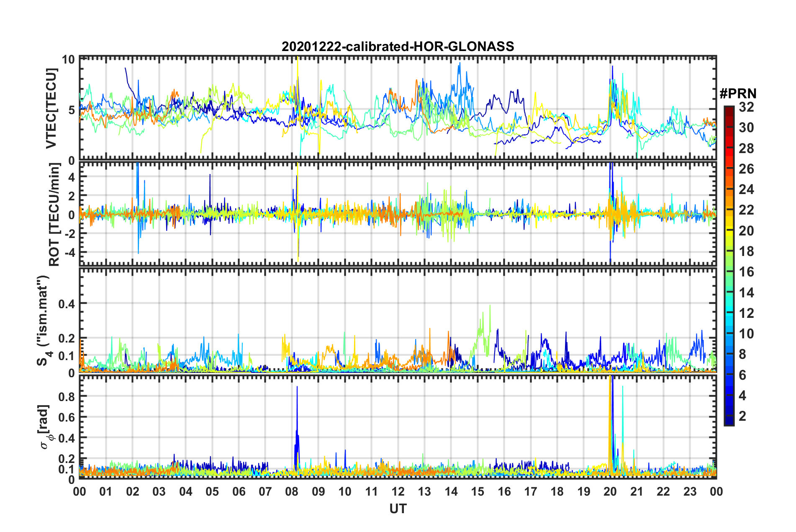Viewport: 796px width, 532px height.
Task: Click the UT x-axis hour tick label 20
Action: 610,491
